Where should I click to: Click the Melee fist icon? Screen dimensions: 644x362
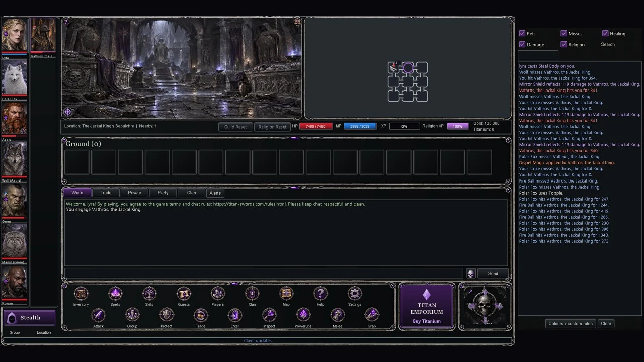tap(338, 315)
